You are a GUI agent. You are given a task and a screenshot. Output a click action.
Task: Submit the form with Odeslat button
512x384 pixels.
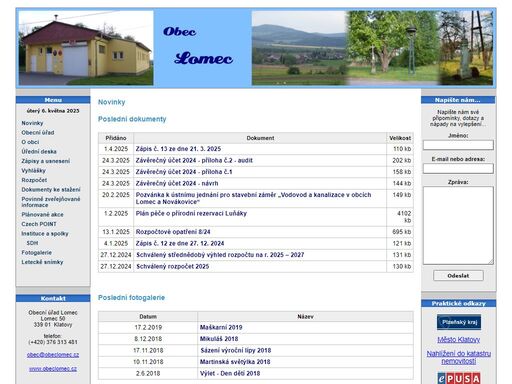coord(458,276)
